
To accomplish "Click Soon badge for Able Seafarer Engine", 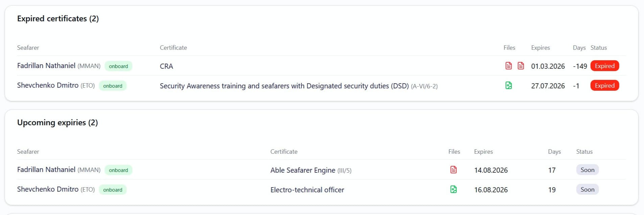I will (587, 170).
